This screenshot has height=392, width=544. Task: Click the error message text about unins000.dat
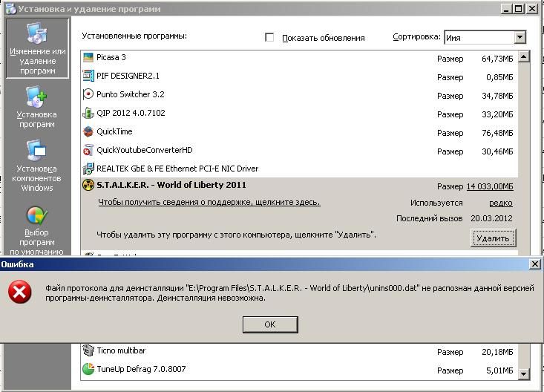pyautogui.click(x=289, y=293)
